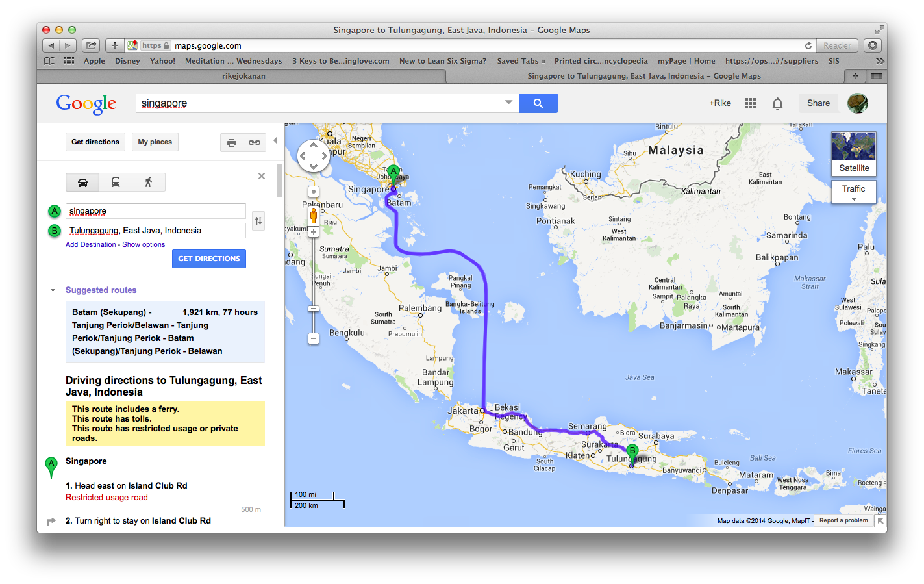
Task: Get the shareable link via chain icon
Action: pos(255,142)
